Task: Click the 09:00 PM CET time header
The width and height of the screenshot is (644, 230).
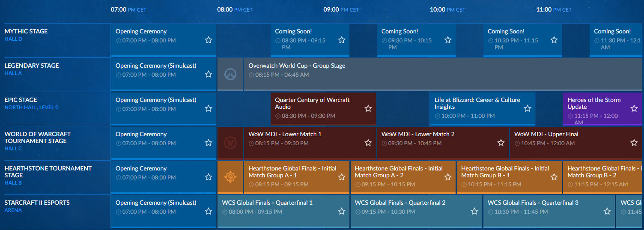Action: (341, 9)
